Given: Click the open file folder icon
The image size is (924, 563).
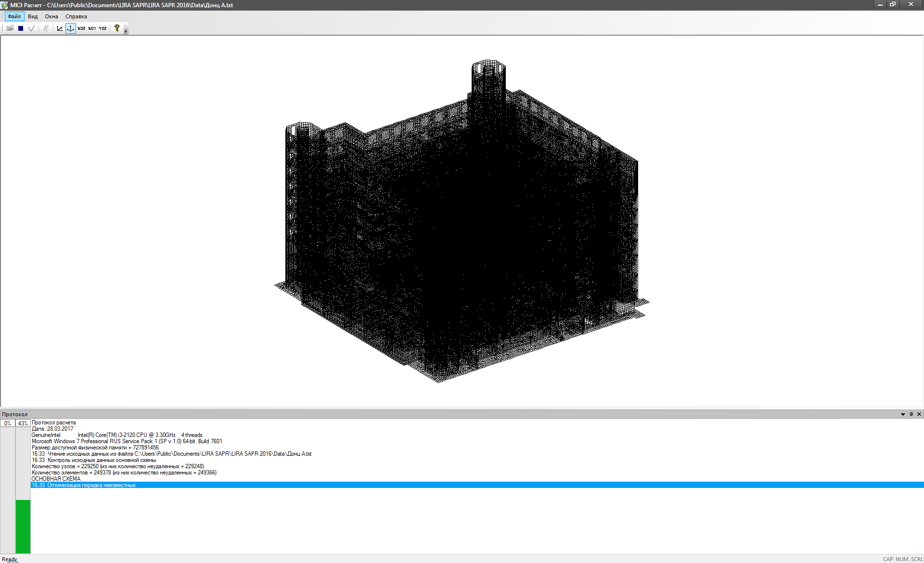Looking at the screenshot, I should [10, 28].
